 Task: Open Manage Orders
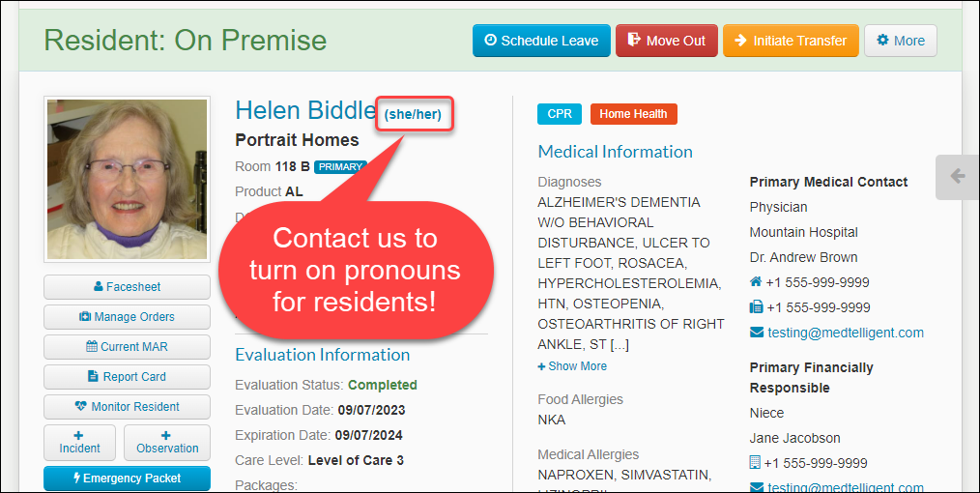127,317
